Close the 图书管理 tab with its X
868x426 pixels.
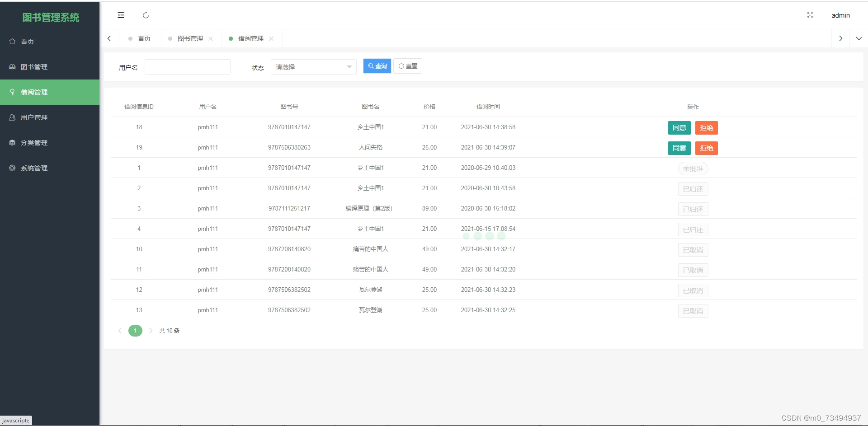(211, 39)
